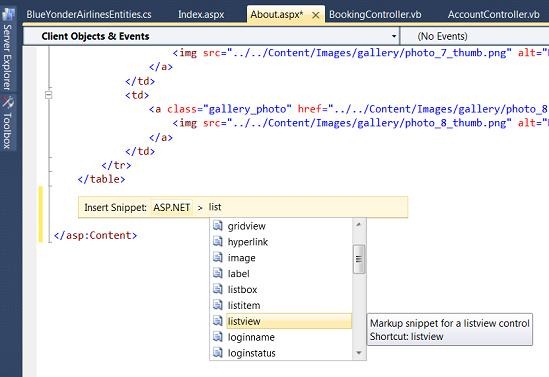This screenshot has height=377, width=549.
Task: Click the snippet icon beside label
Action: pyautogui.click(x=218, y=273)
